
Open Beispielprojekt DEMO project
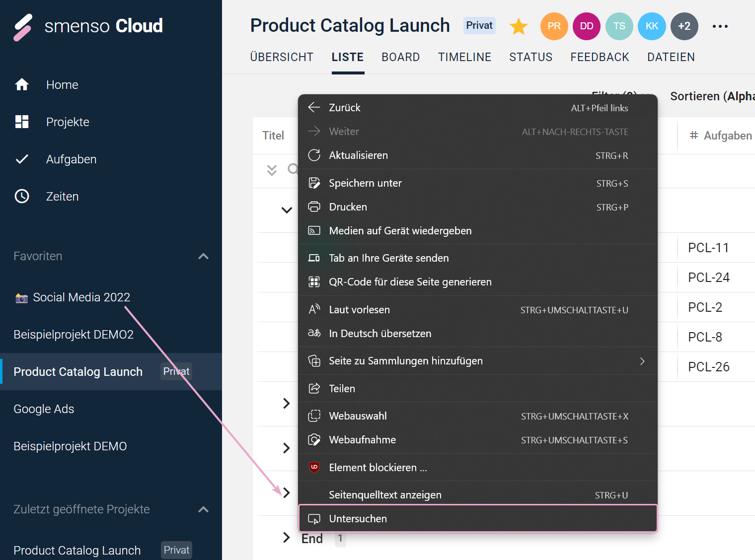(70, 446)
